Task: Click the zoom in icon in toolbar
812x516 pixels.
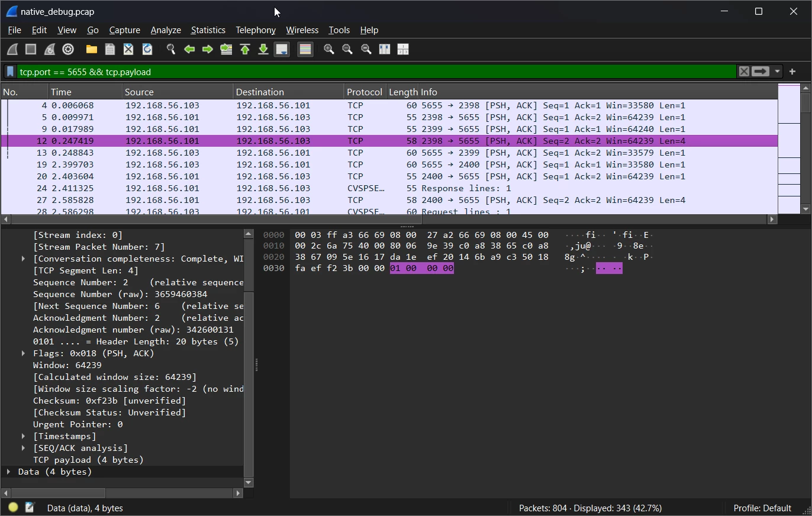Action: [329, 49]
